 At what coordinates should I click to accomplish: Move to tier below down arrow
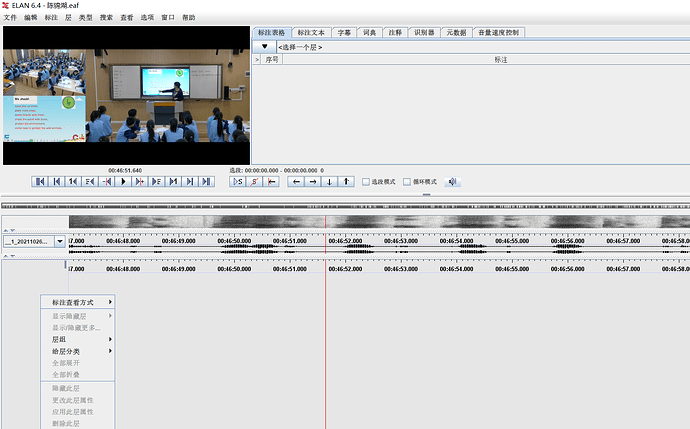tap(330, 181)
